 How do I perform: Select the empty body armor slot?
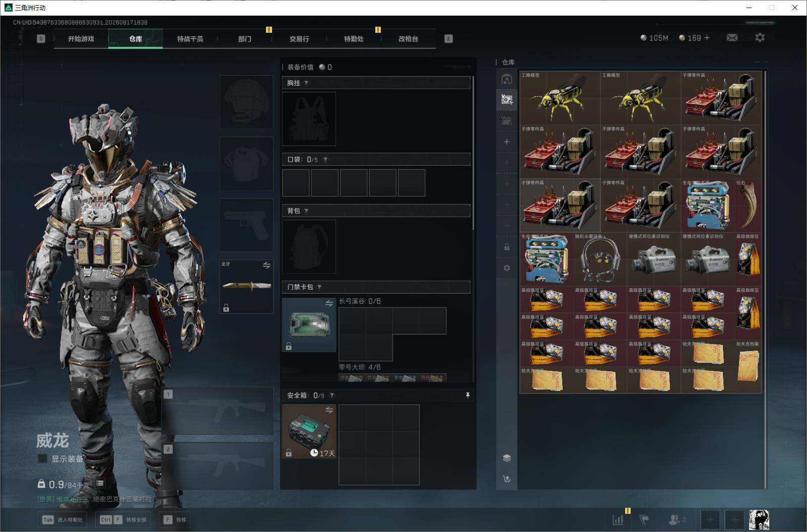tap(246, 163)
